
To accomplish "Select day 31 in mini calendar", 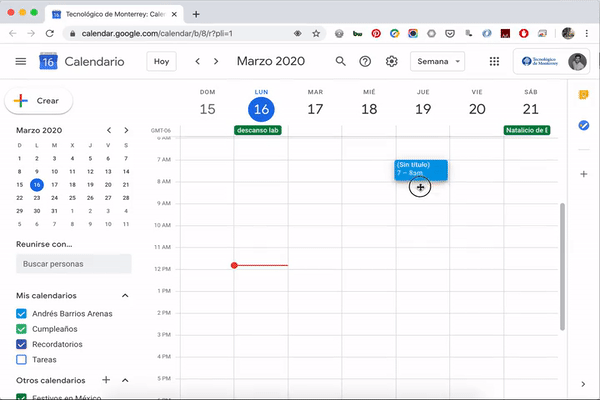I will pyautogui.click(x=54, y=211).
